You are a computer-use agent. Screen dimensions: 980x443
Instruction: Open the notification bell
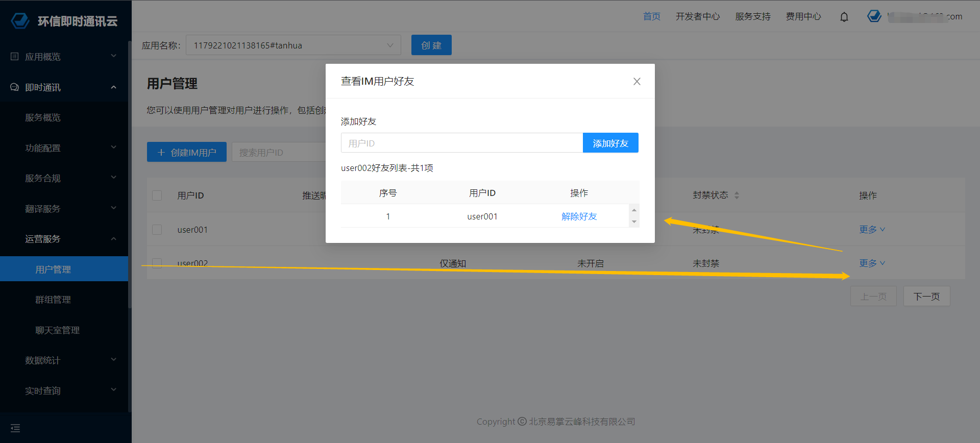844,17
